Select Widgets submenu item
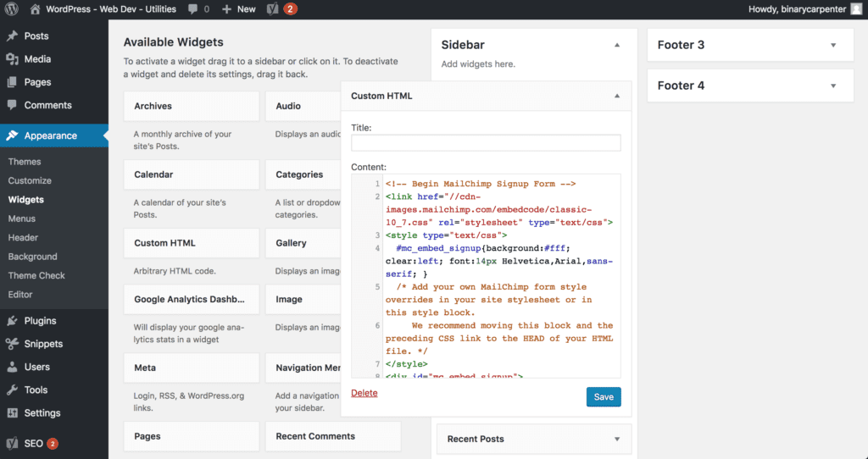This screenshot has height=459, width=868. click(26, 200)
